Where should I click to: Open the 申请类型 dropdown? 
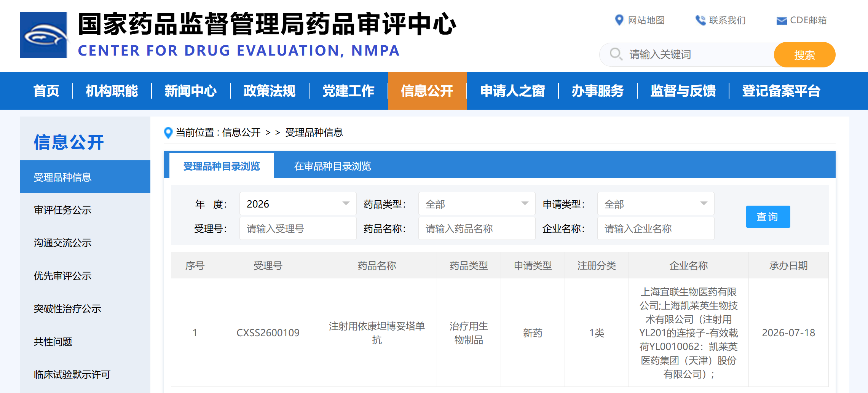point(656,204)
